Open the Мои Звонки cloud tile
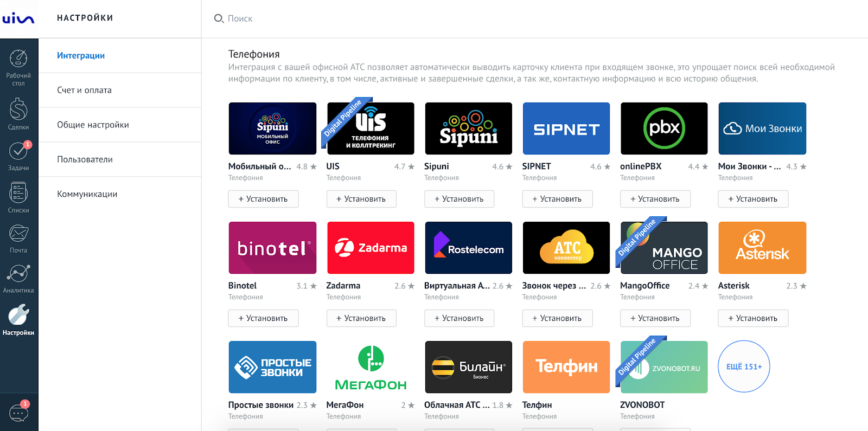Image resolution: width=868 pixels, height=431 pixels. pyautogui.click(x=762, y=128)
